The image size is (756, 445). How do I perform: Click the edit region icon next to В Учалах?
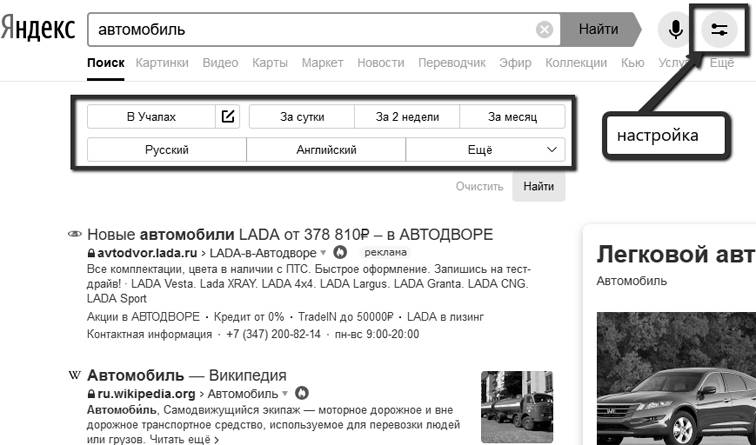[228, 117]
